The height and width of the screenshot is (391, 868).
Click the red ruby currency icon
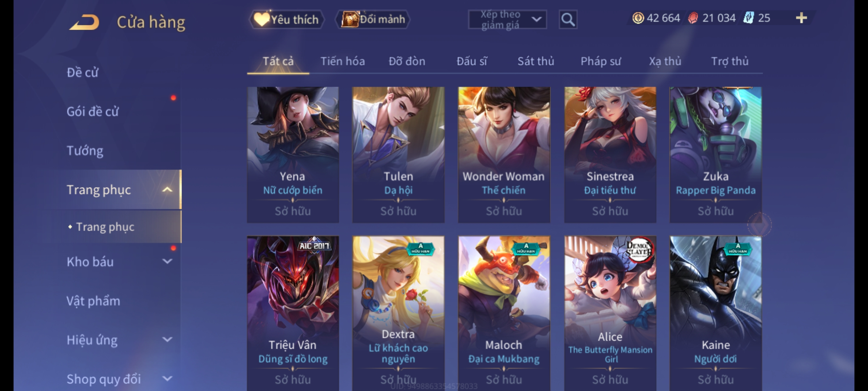[693, 18]
